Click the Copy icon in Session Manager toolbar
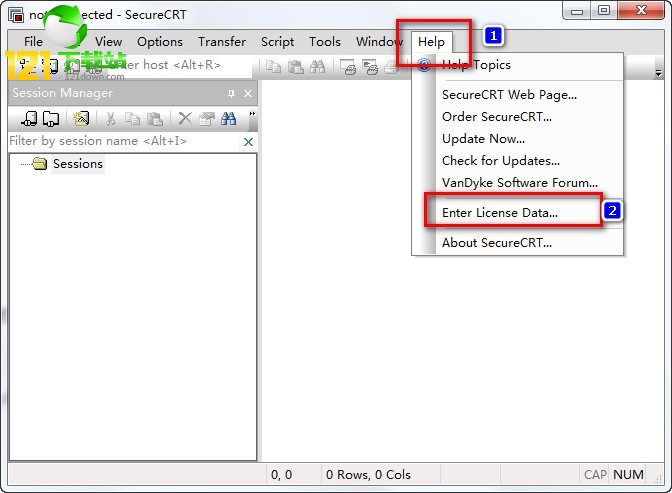672x493 pixels. pos(132,118)
